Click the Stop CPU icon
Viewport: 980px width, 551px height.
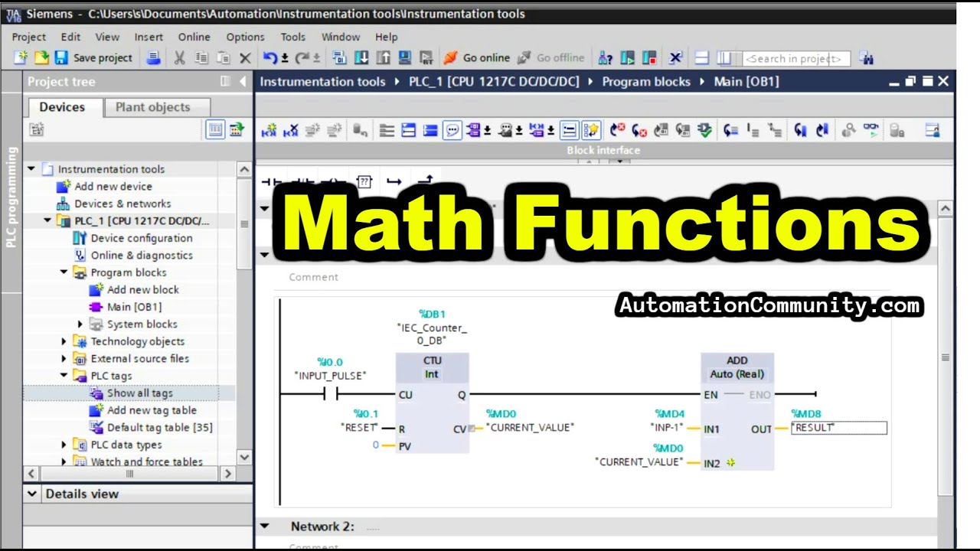click(649, 57)
